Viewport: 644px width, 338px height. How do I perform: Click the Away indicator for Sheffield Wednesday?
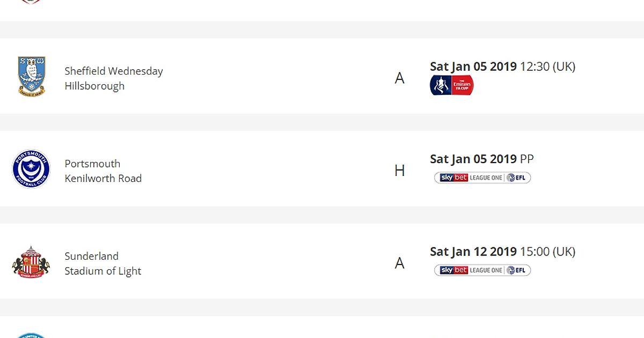coord(399,78)
